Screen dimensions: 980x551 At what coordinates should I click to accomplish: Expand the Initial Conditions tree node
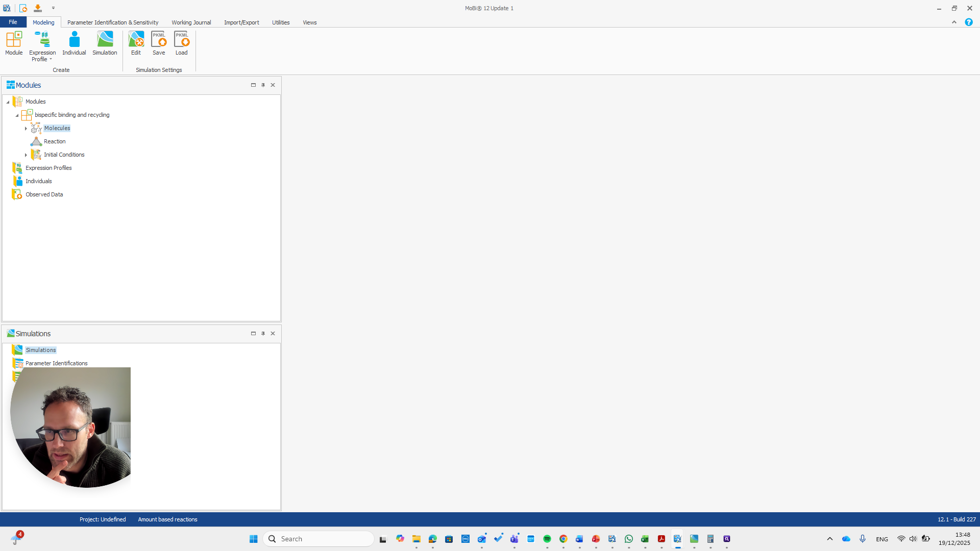[26, 155]
